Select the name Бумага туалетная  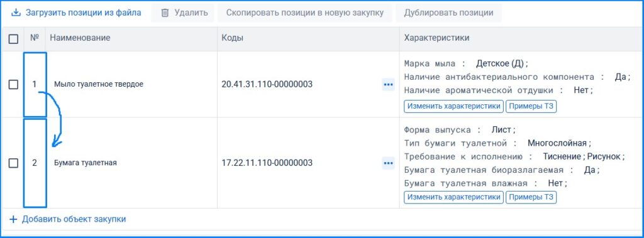coord(86,163)
